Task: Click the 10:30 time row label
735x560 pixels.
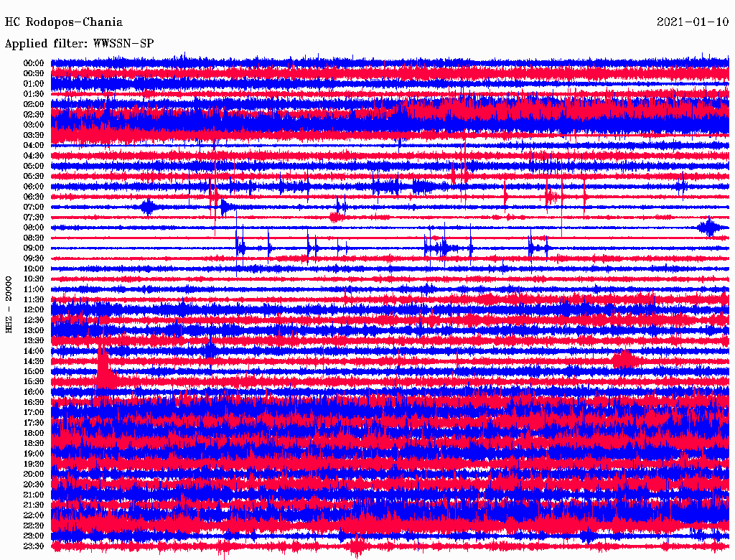Action: tap(34, 279)
